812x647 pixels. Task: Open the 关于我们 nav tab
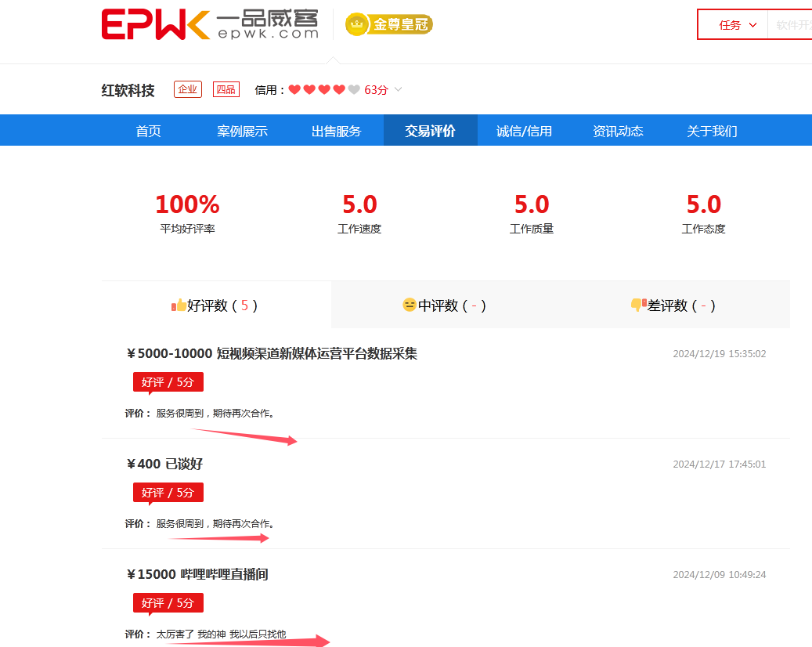pos(712,131)
